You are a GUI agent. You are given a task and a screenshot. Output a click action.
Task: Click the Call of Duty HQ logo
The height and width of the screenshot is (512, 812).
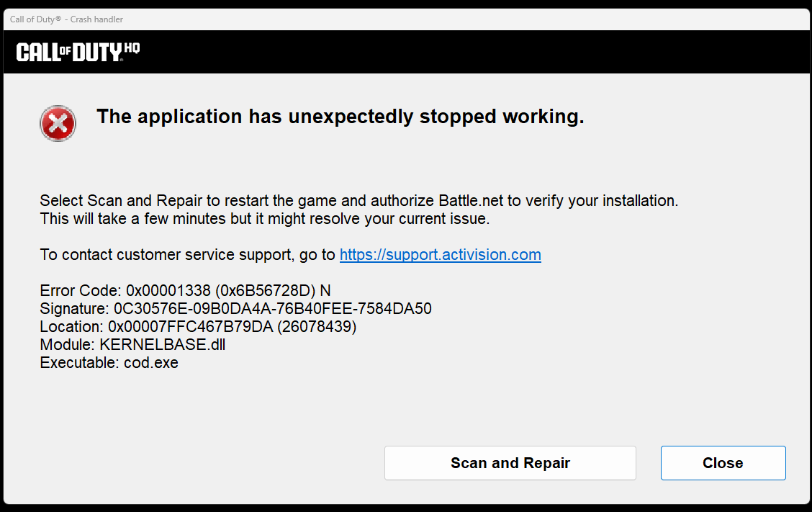78,52
